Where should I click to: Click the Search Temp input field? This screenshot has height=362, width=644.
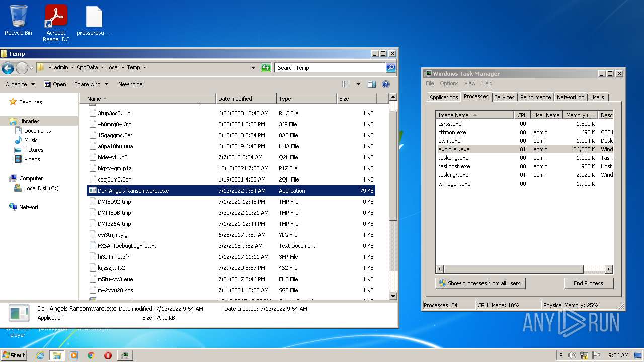coord(330,68)
